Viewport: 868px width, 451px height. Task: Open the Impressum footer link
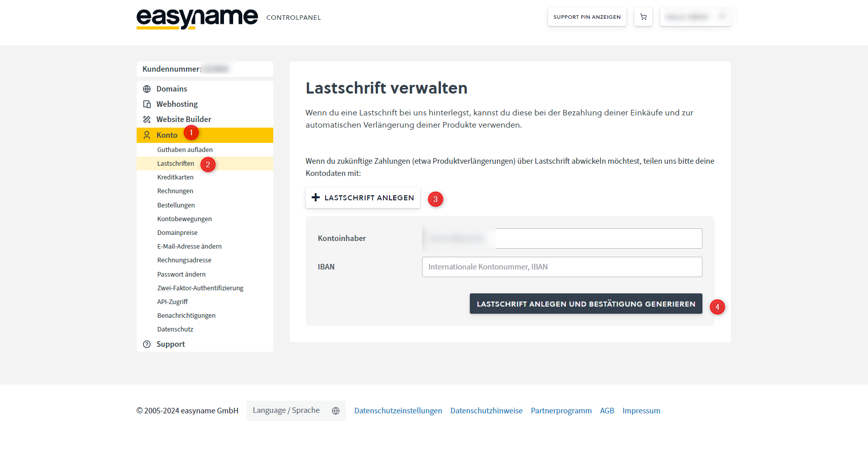[x=641, y=411]
